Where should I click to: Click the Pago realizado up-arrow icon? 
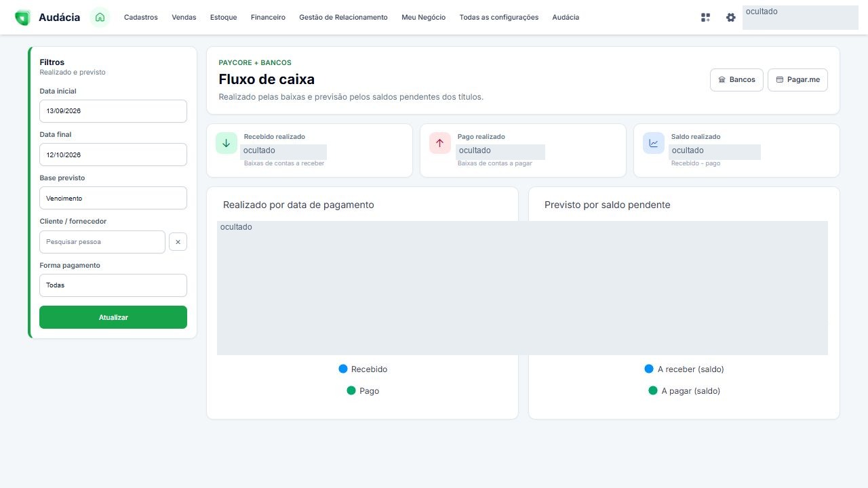pyautogui.click(x=440, y=143)
